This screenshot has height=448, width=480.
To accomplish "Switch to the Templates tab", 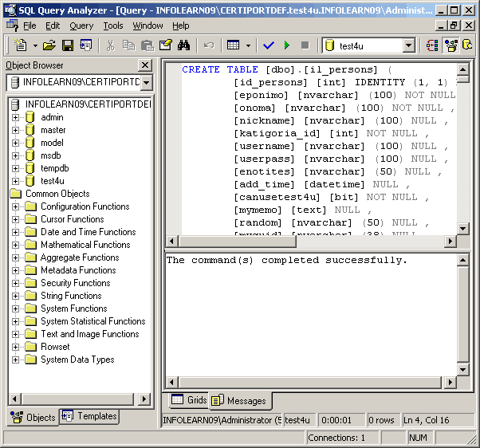I will (x=89, y=416).
